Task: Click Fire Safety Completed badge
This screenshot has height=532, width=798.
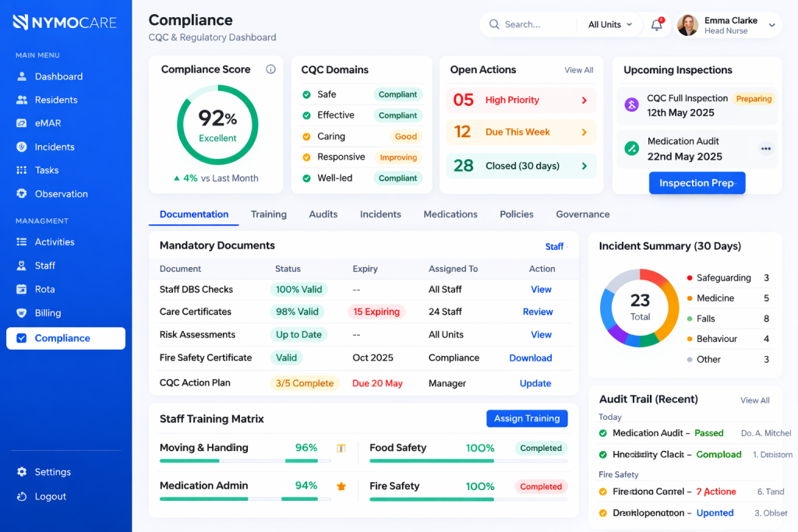Action: [x=541, y=487]
